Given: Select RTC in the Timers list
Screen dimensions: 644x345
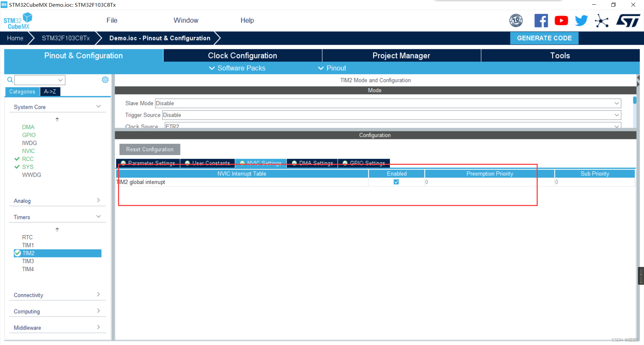Looking at the screenshot, I should coord(28,237).
